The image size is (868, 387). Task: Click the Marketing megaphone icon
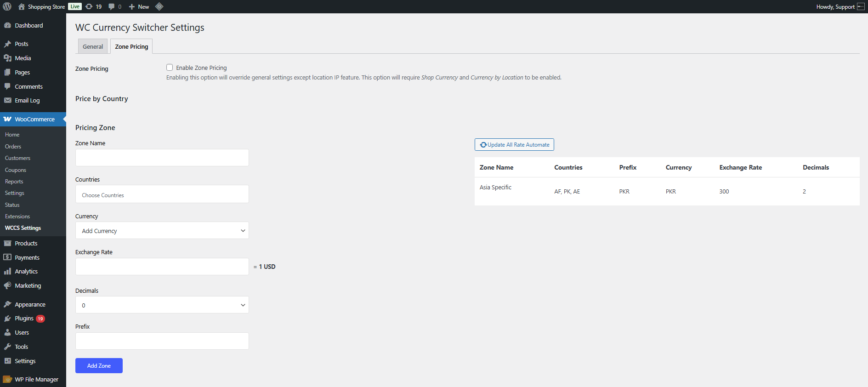7,285
